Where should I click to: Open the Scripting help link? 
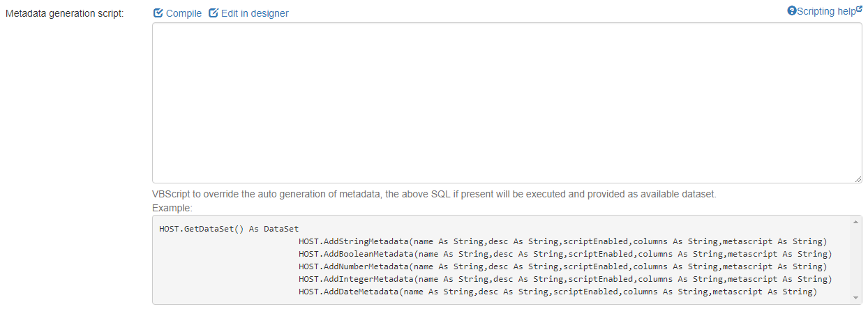point(825,11)
